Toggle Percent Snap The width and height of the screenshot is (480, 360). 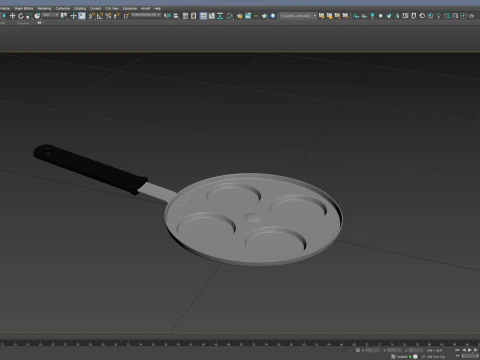[x=108, y=16]
